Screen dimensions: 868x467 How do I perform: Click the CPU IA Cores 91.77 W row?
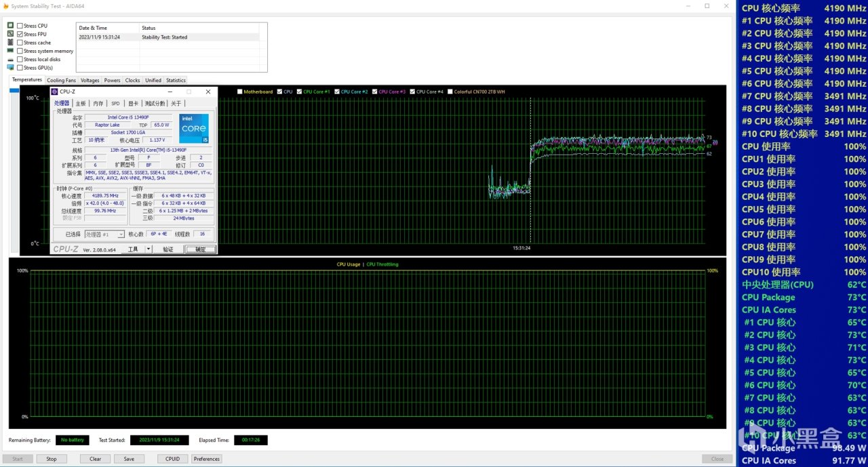click(x=804, y=460)
